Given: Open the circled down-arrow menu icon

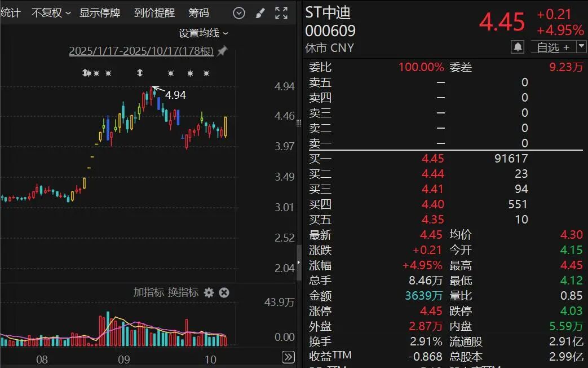Looking at the screenshot, I should coord(239,13).
